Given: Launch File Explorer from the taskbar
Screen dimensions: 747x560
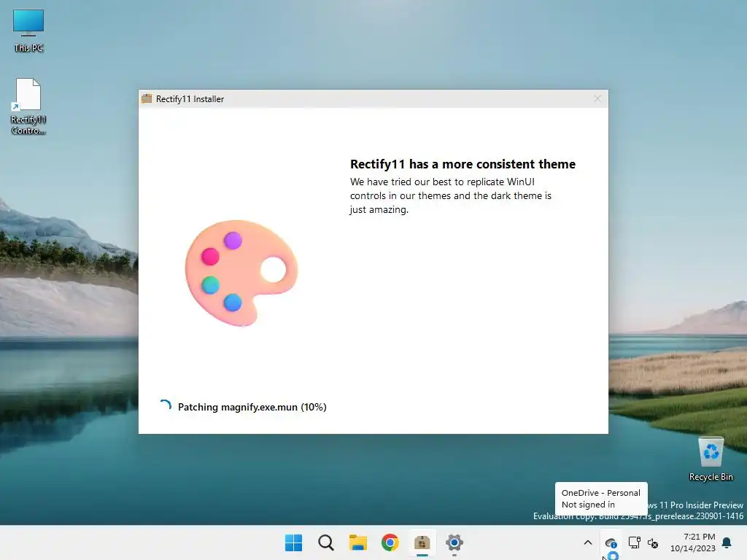Looking at the screenshot, I should [357, 542].
